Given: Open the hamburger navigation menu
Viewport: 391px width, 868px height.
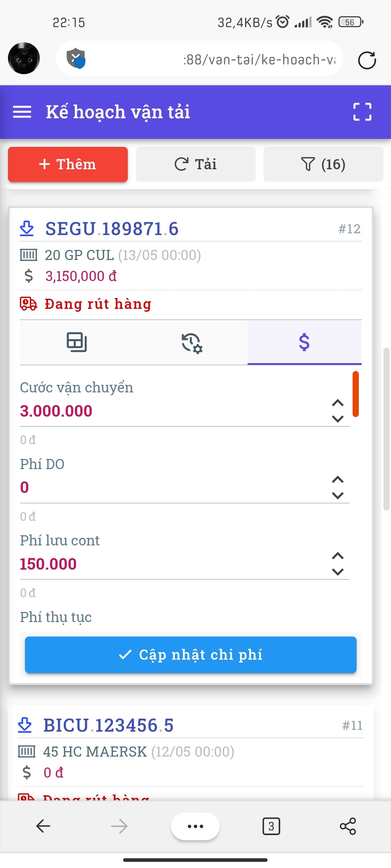Looking at the screenshot, I should tap(22, 112).
